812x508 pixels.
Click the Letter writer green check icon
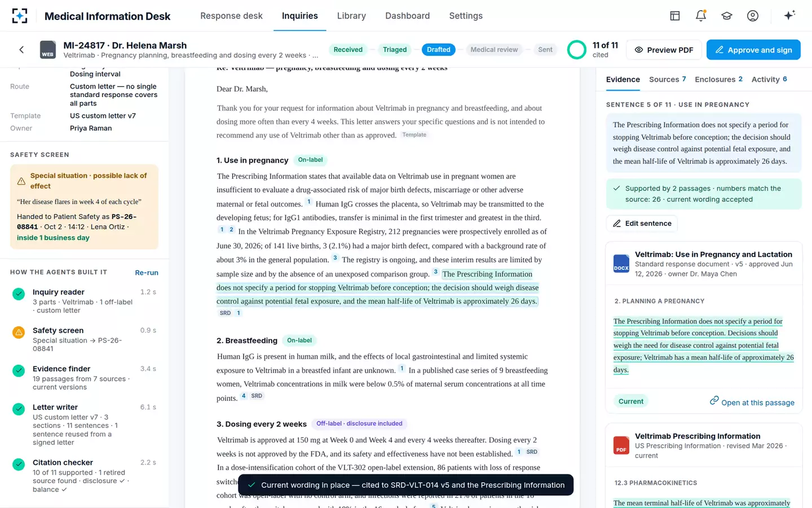point(19,409)
